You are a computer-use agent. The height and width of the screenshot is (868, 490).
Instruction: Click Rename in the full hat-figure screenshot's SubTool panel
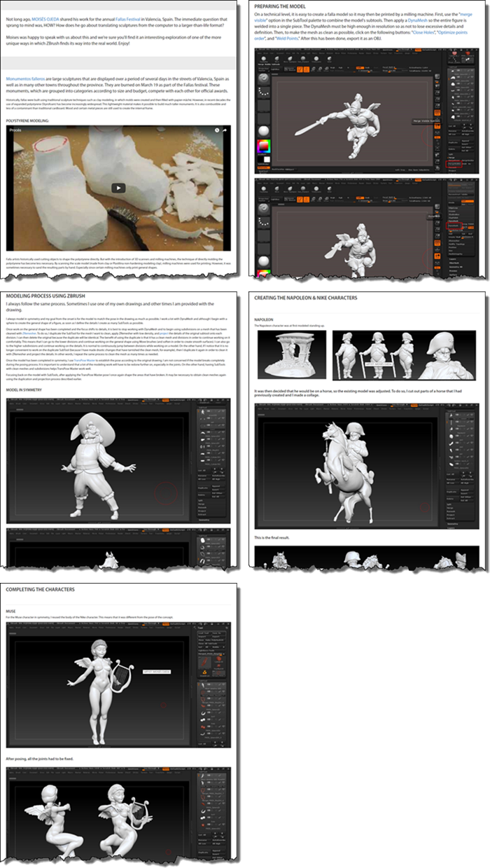[x=202, y=475]
